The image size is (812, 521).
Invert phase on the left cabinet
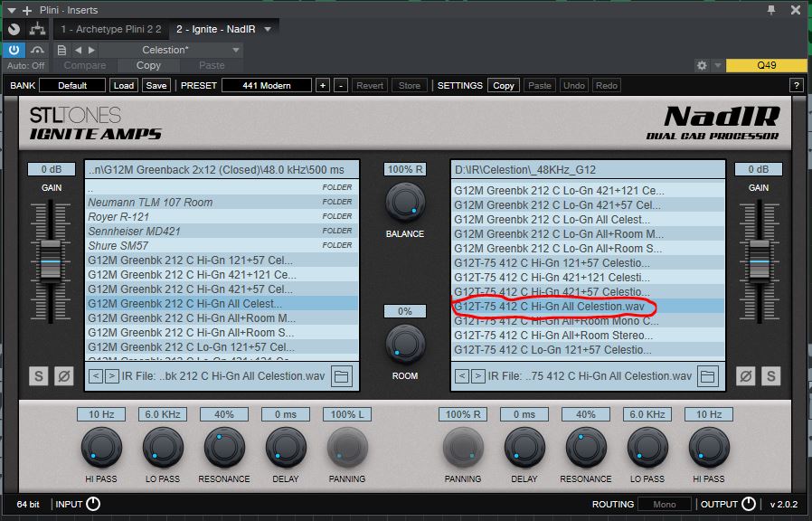[x=63, y=376]
